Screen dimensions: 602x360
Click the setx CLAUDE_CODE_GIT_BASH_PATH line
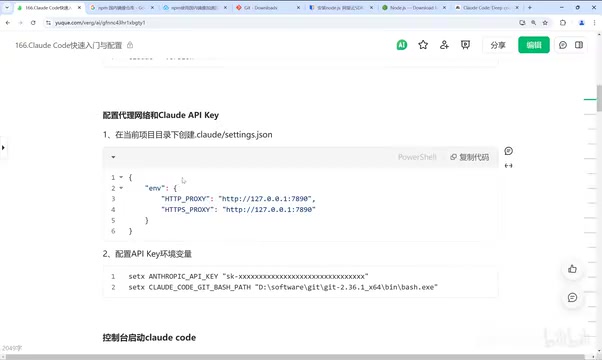coord(283,287)
